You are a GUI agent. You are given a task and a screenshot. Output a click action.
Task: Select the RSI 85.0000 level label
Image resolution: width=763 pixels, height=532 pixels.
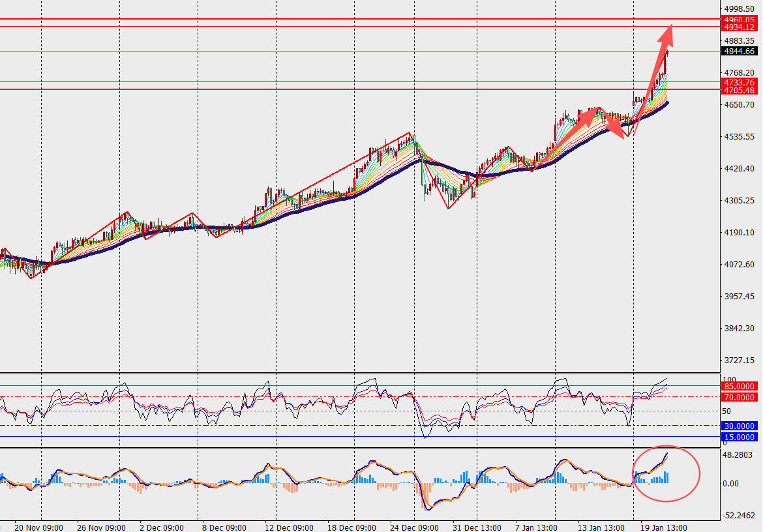click(739, 386)
